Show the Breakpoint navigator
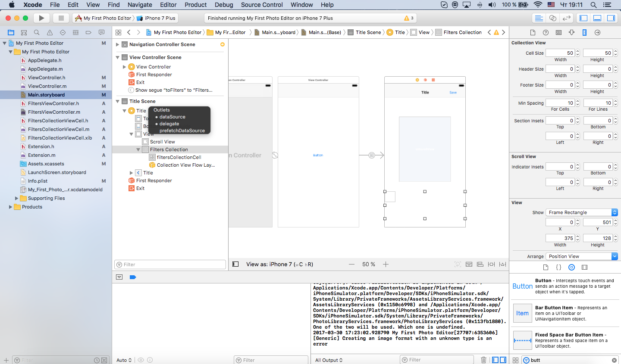 pyautogui.click(x=88, y=32)
